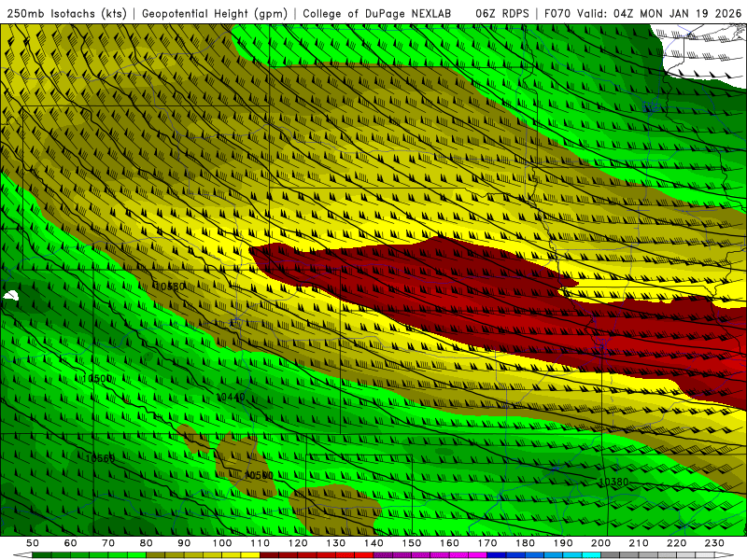Click the 100 value on the color scale

[222, 543]
